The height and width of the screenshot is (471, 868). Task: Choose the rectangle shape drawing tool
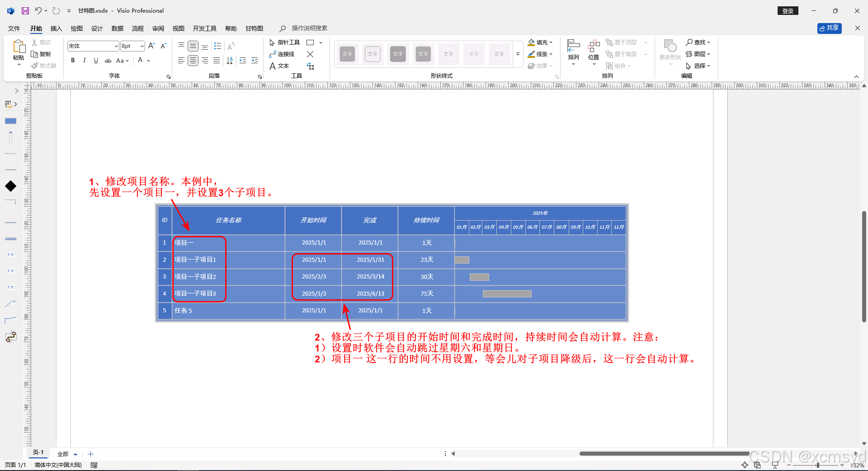click(x=310, y=42)
